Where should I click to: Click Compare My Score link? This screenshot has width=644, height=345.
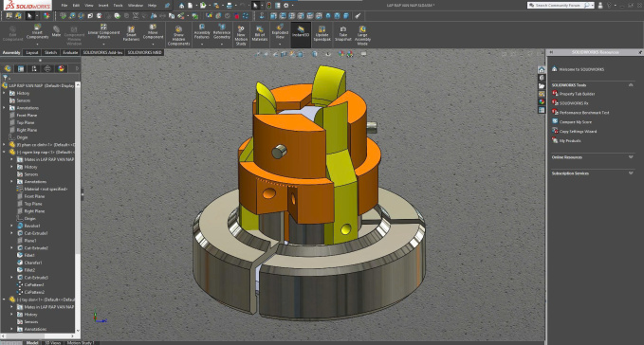tap(576, 122)
